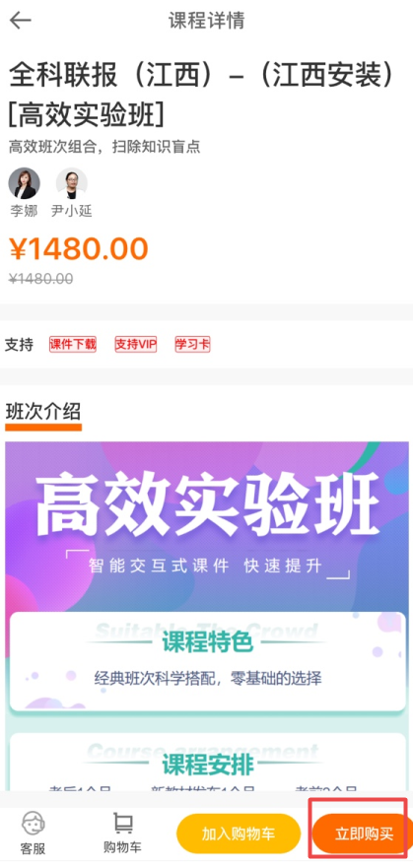Switch to 班次介绍 tab

tap(43, 412)
